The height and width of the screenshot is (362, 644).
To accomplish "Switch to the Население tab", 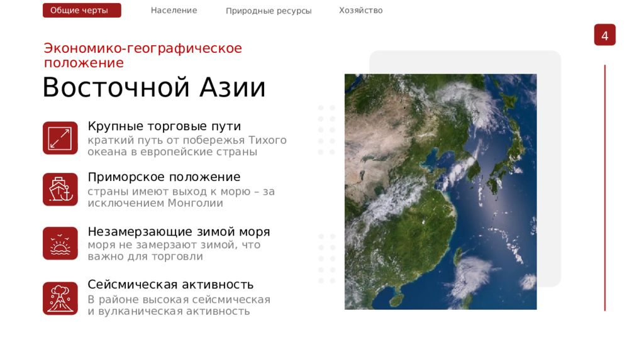I will [174, 10].
